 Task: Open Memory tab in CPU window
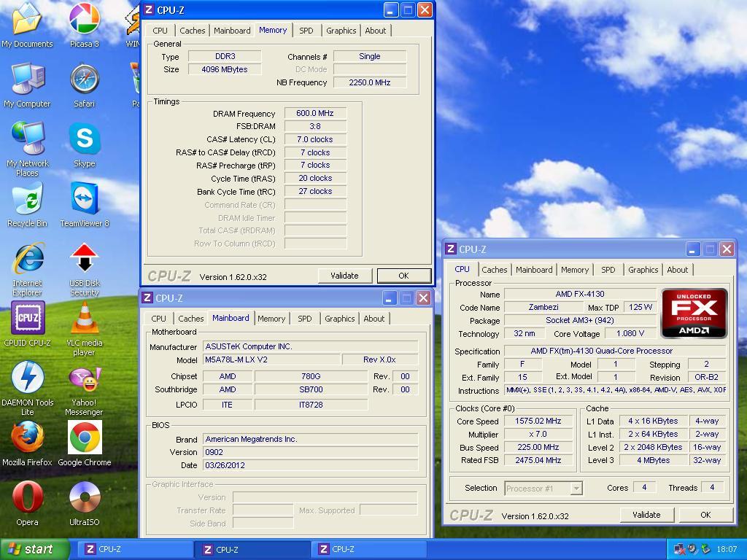(x=575, y=270)
